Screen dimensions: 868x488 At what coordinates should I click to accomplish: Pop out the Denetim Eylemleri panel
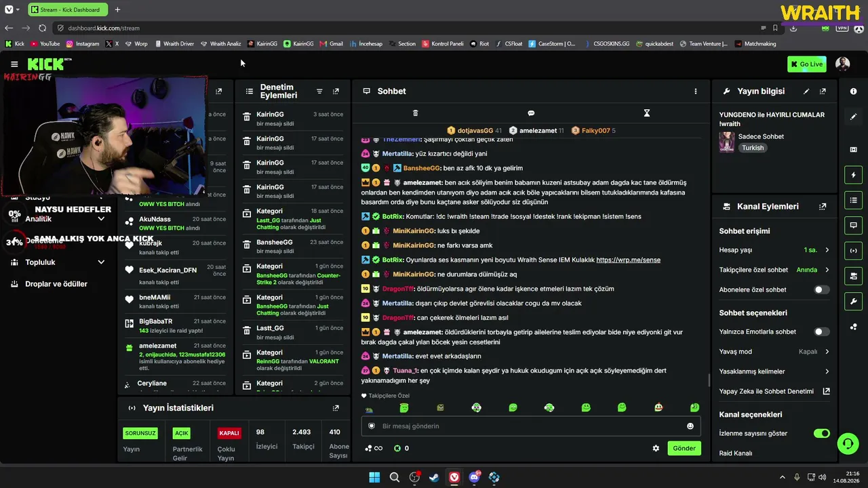336,91
